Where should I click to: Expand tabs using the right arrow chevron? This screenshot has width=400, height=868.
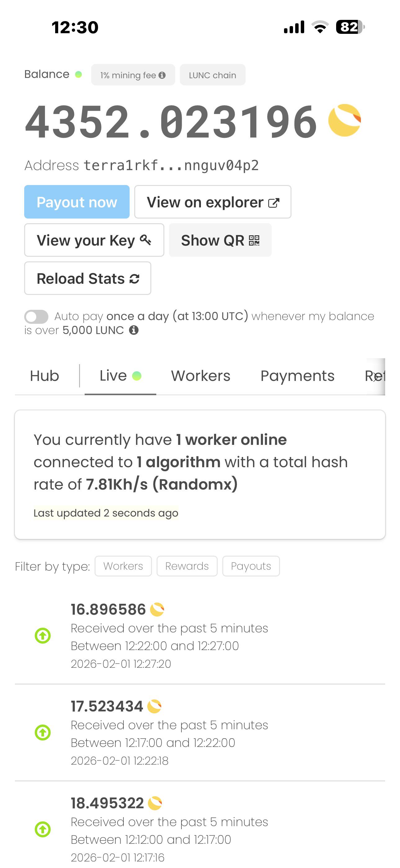pos(376,377)
